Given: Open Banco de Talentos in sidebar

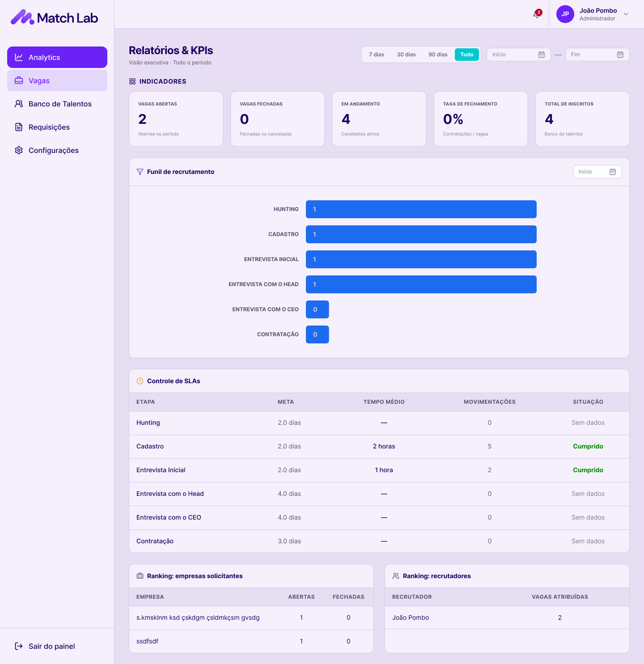Looking at the screenshot, I should pos(57,104).
